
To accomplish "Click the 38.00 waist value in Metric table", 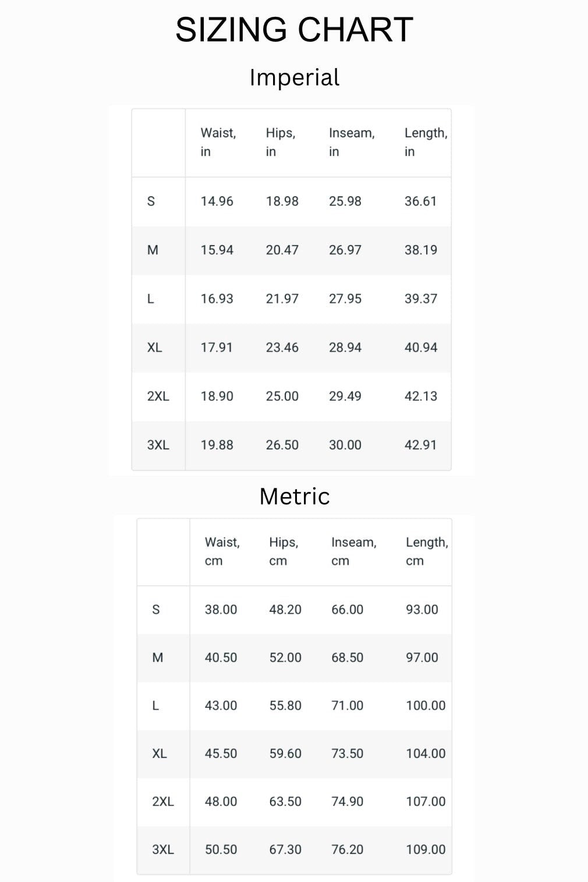I will pos(221,610).
